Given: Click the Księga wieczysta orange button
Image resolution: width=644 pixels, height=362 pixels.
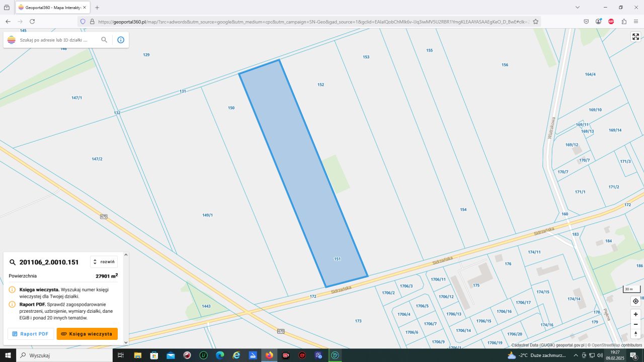Looking at the screenshot, I should (87, 334).
